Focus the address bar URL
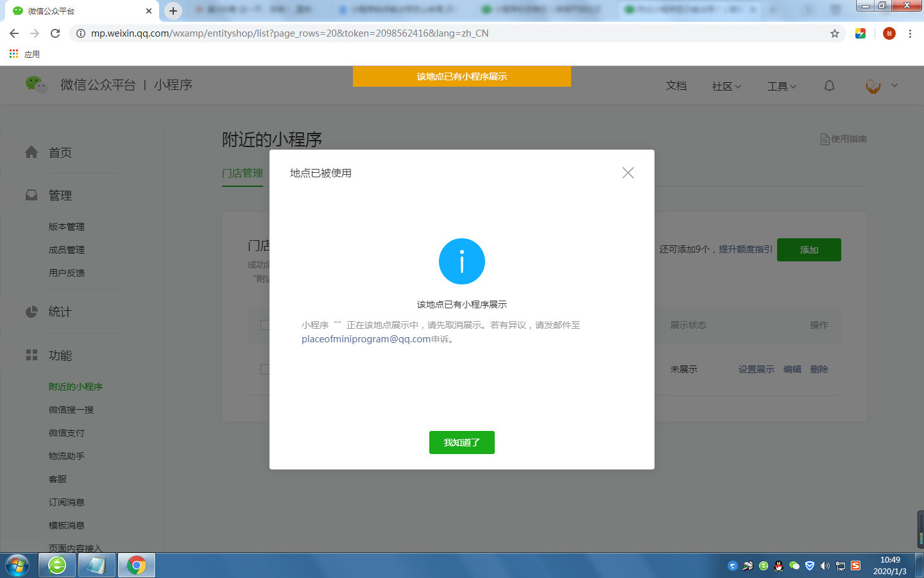The width and height of the screenshot is (924, 578). 289,33
